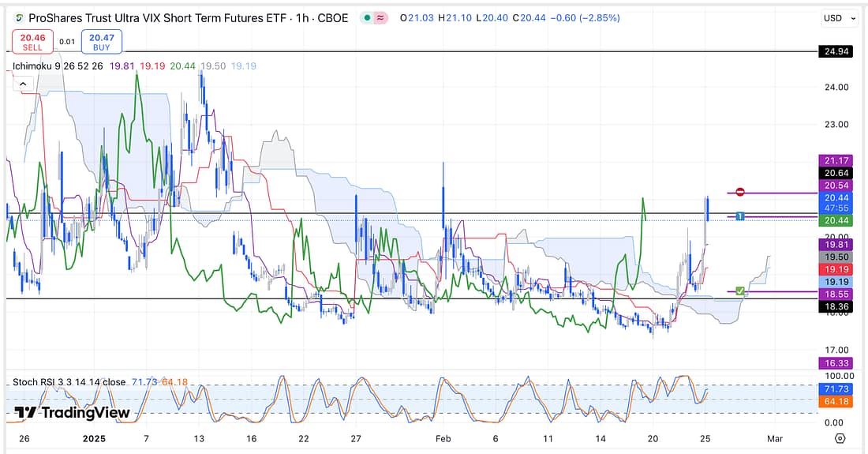Viewport: 868px width, 454px height.
Task: Click the pink approximate-data indicator icon
Action: (381, 17)
